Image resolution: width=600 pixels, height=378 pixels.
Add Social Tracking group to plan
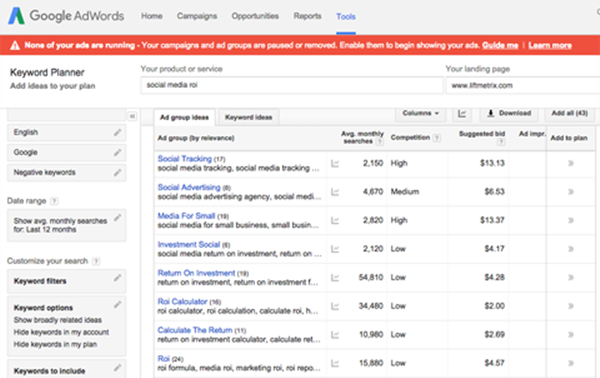[x=571, y=163]
